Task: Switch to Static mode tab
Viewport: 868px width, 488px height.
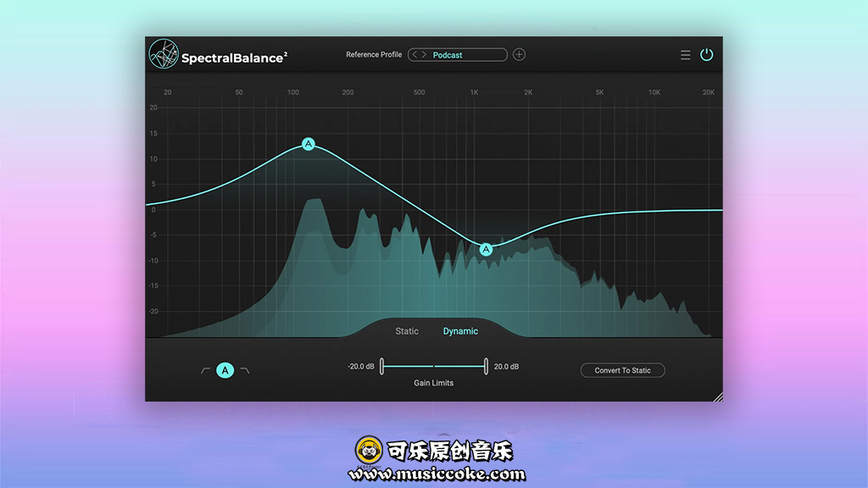Action: point(407,331)
